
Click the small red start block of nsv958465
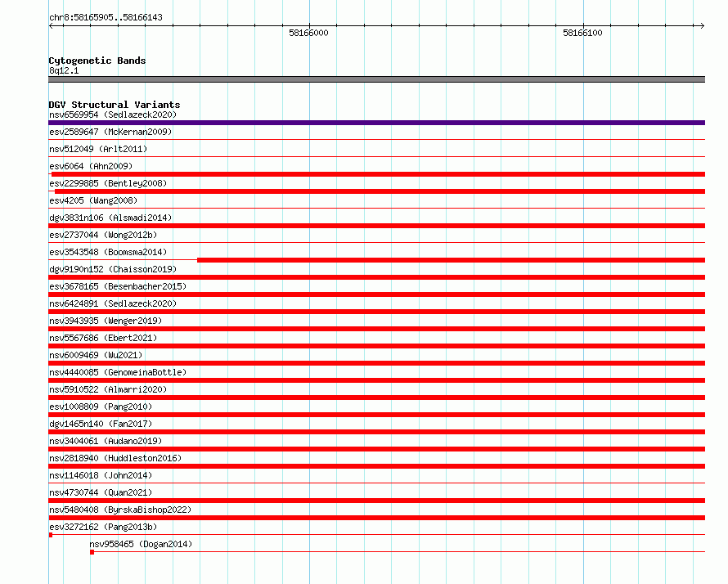(x=92, y=552)
